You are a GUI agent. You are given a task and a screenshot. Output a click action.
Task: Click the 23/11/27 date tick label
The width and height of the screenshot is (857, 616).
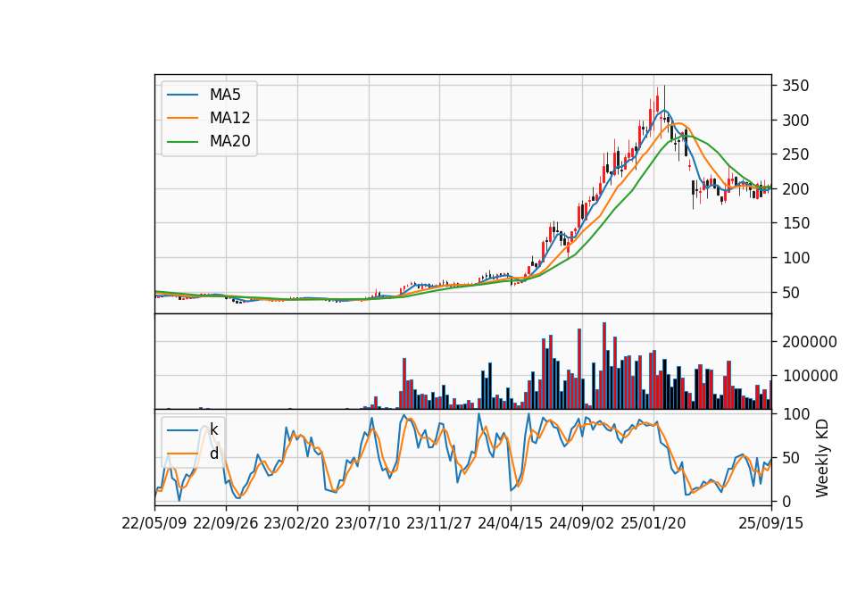[x=439, y=523]
